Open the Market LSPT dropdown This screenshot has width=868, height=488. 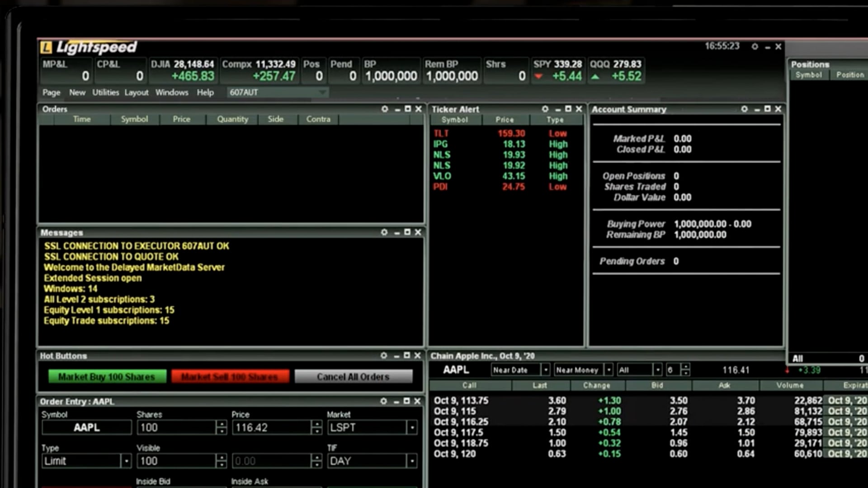pos(412,427)
